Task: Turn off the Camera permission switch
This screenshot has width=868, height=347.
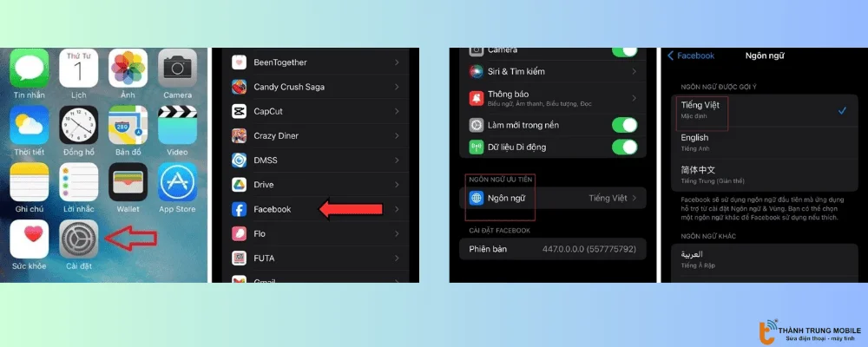Action: pos(624,51)
